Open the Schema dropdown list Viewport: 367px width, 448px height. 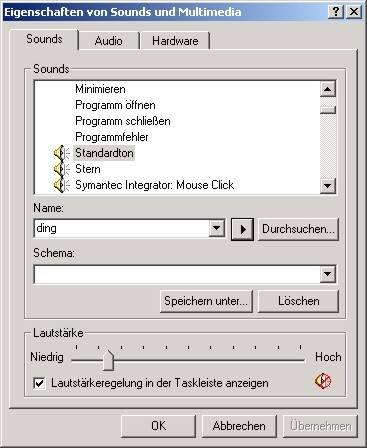[x=328, y=274]
